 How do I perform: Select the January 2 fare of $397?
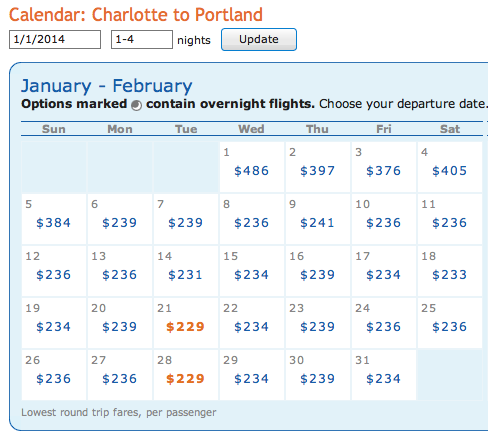point(317,171)
